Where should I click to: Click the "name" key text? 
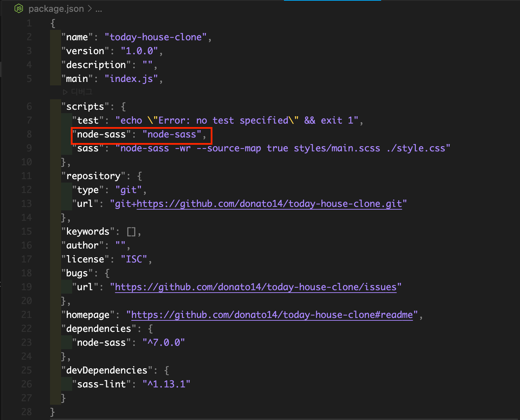77,37
